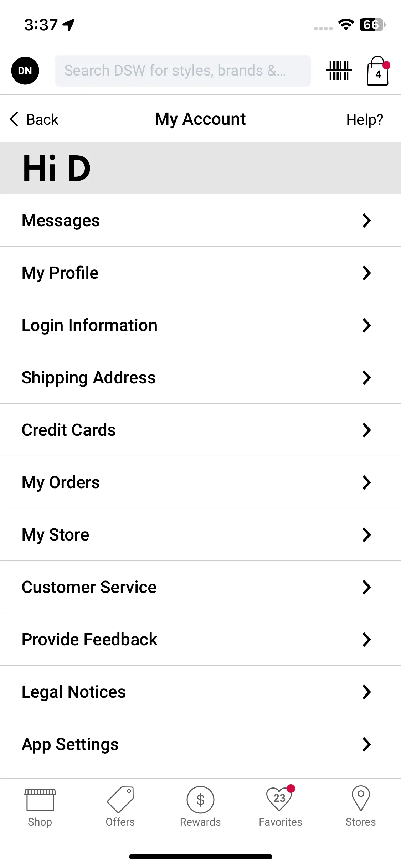The height and width of the screenshot is (868, 401).
Task: Open the My Store row
Action: pyautogui.click(x=200, y=535)
